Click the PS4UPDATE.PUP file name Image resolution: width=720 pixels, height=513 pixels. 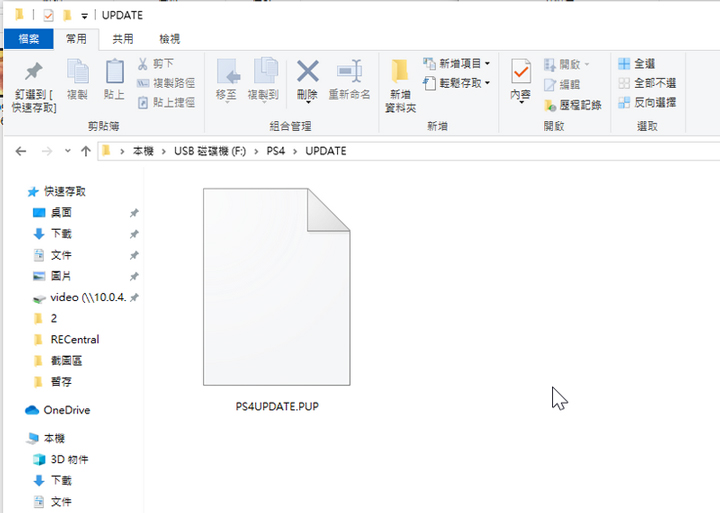tap(277, 406)
